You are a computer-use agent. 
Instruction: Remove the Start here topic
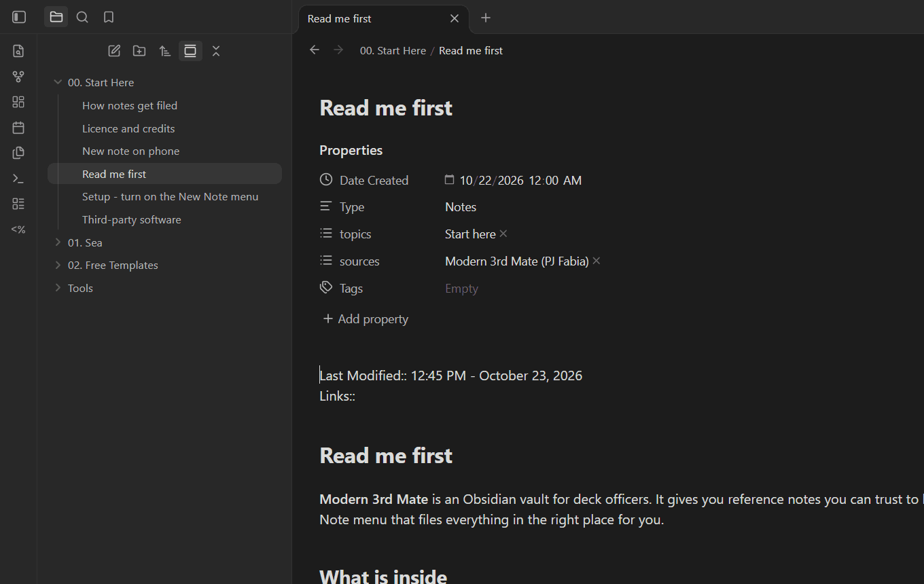click(x=503, y=234)
